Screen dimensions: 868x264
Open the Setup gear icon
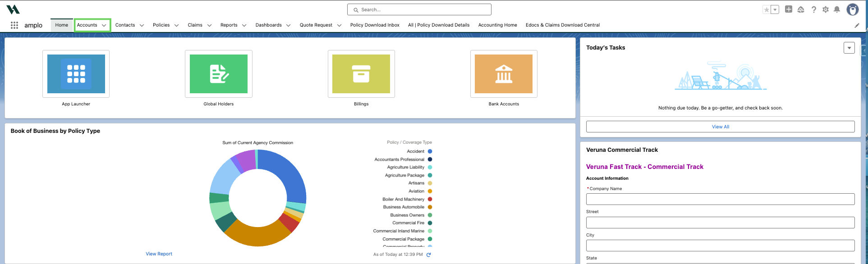coord(826,9)
